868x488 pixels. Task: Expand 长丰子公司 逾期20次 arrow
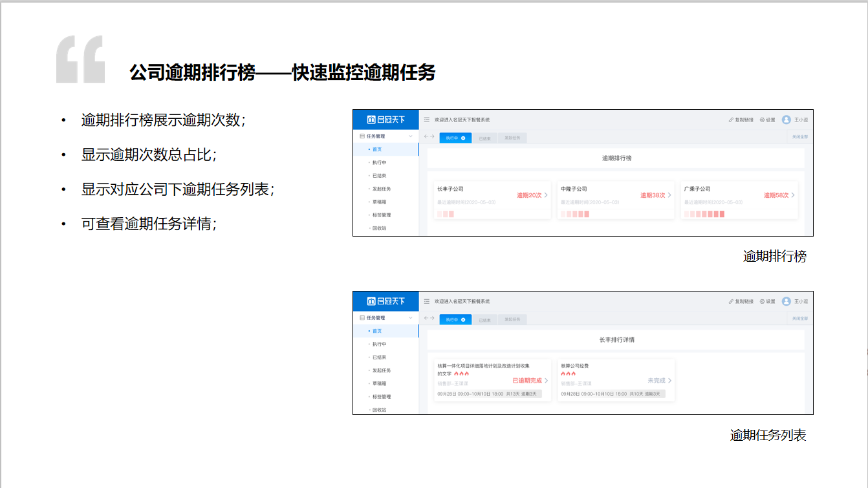click(546, 195)
